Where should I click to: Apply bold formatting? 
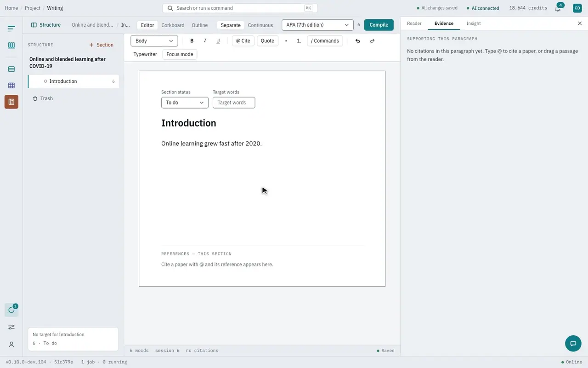192,41
